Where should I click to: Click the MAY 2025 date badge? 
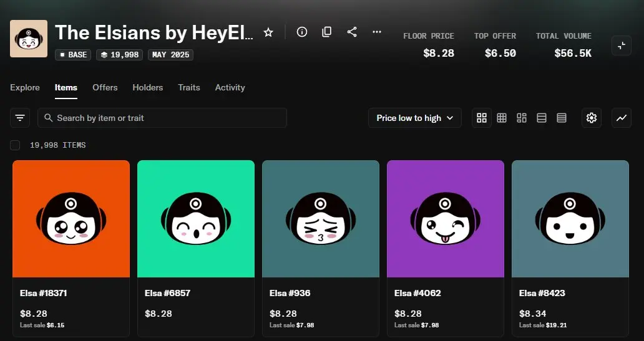point(170,55)
